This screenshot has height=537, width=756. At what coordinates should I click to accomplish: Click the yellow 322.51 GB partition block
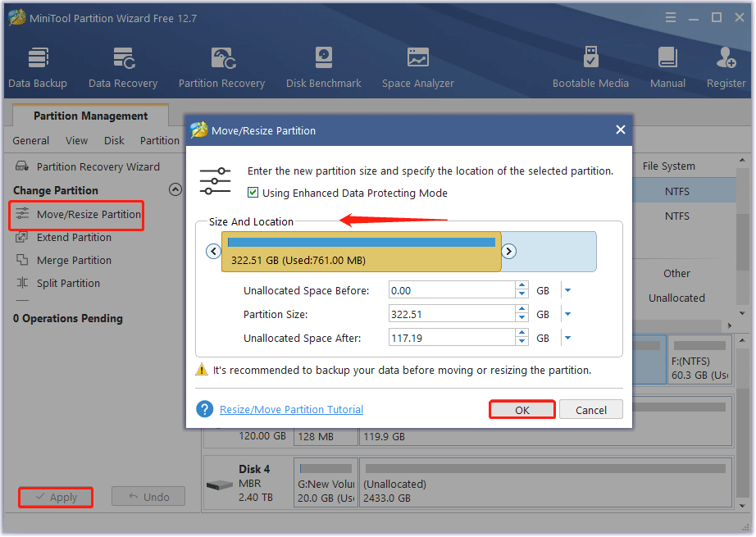point(361,252)
